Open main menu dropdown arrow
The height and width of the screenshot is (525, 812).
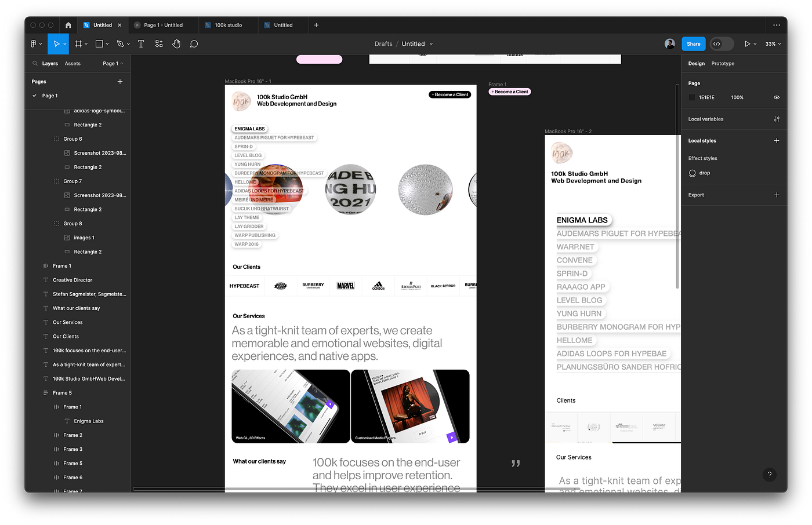(x=41, y=44)
